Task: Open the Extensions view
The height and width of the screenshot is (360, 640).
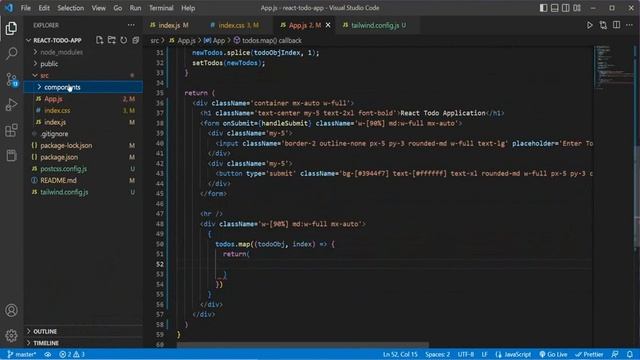Action: pyautogui.click(x=11, y=130)
